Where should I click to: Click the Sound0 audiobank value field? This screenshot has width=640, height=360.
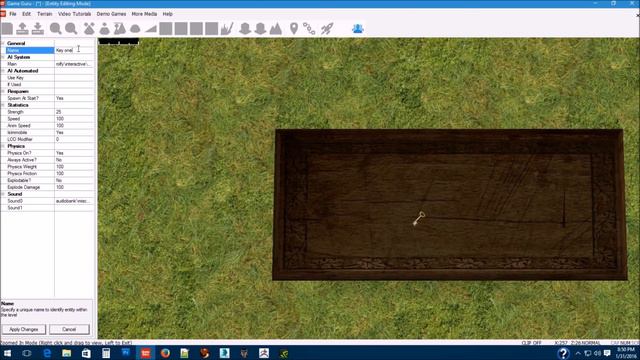coord(74,201)
